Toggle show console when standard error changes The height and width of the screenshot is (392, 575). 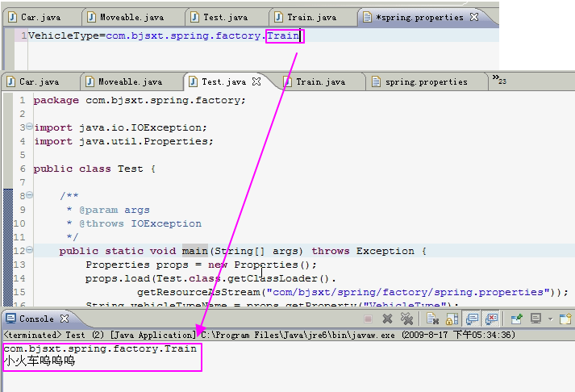(491, 319)
